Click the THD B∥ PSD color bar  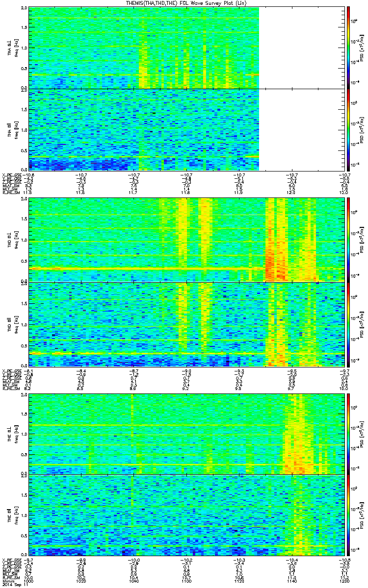pos(348,324)
